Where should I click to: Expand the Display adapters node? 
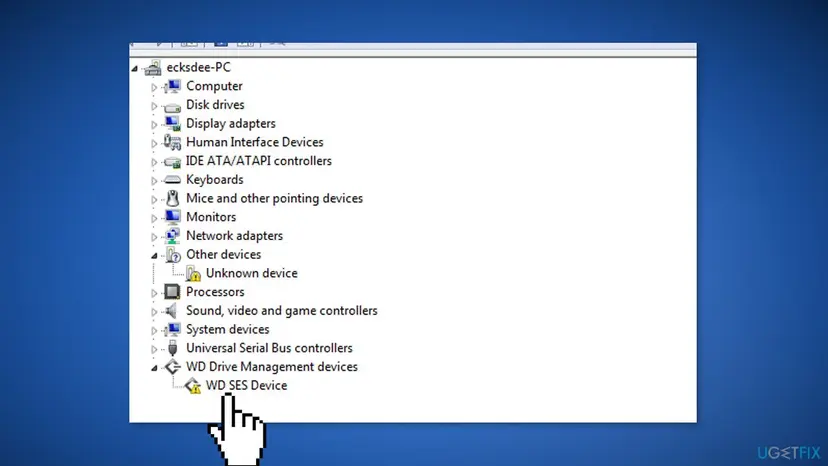coord(154,124)
